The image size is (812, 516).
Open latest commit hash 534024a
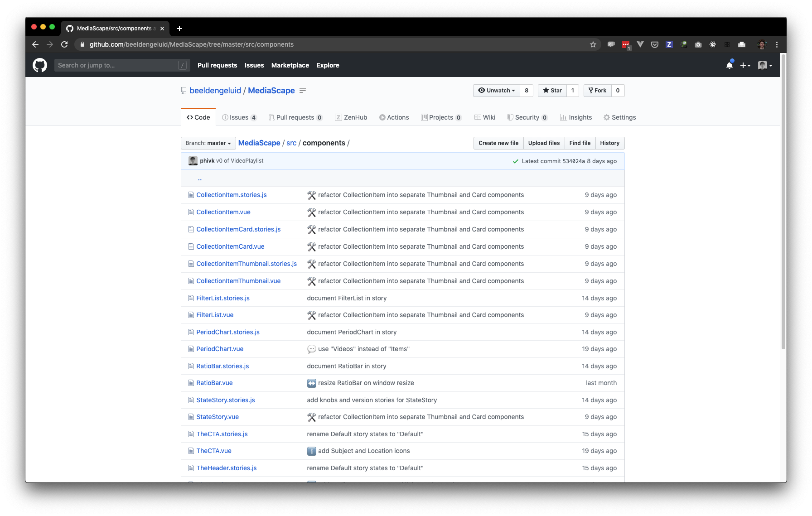tap(574, 161)
